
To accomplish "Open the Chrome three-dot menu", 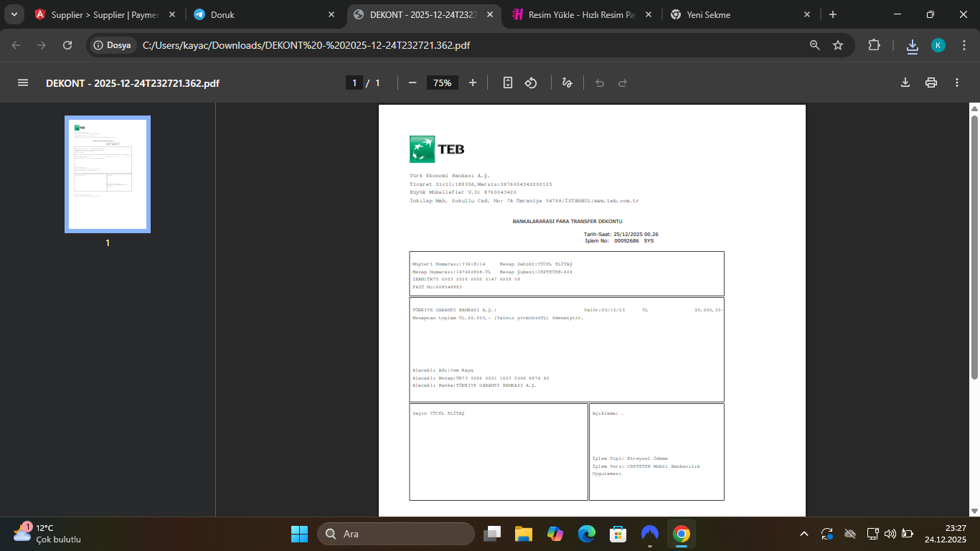I will pos(963,45).
